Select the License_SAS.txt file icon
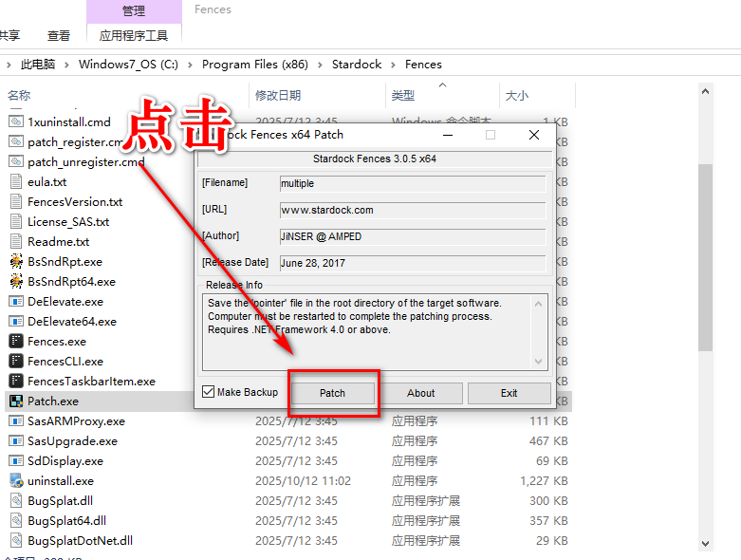The height and width of the screenshot is (560, 741). coord(16,222)
